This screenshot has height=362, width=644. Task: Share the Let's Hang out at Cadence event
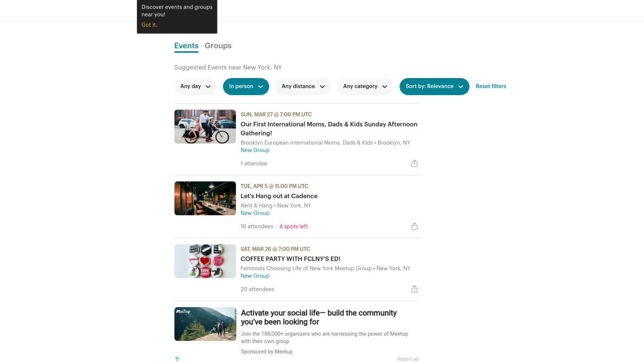click(x=414, y=226)
